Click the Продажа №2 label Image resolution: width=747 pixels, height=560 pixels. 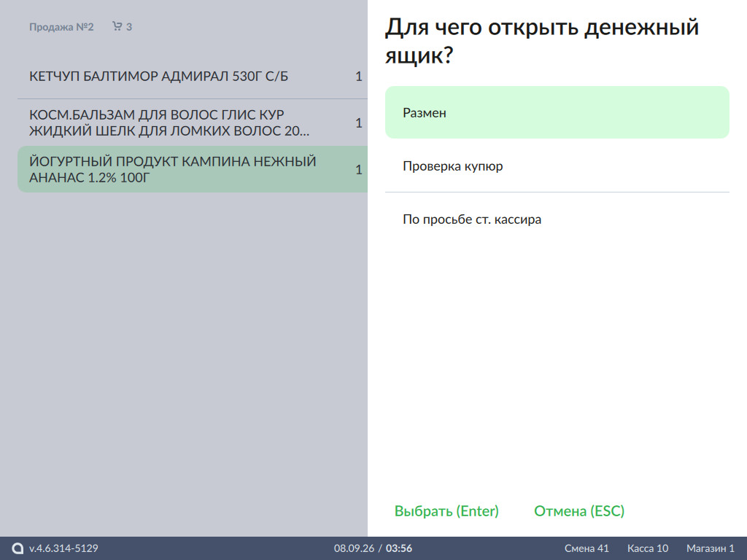[x=61, y=27]
